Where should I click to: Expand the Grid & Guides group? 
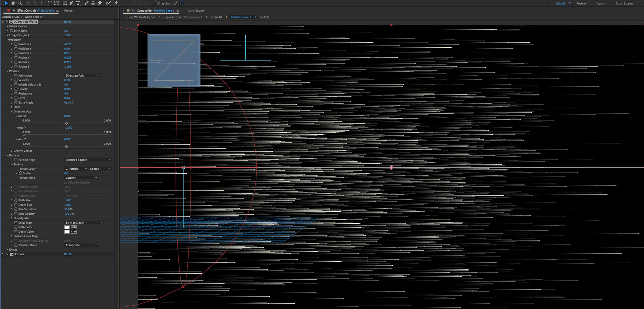coord(7,26)
